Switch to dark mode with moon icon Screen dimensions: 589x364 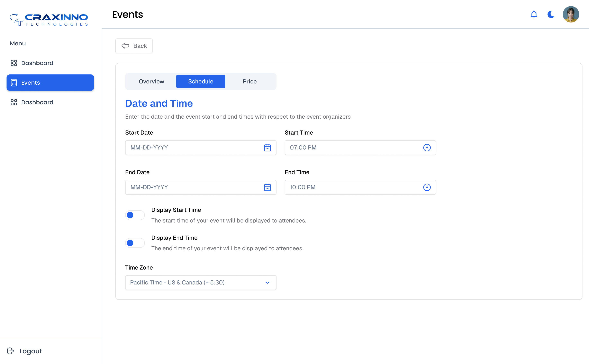click(x=551, y=15)
